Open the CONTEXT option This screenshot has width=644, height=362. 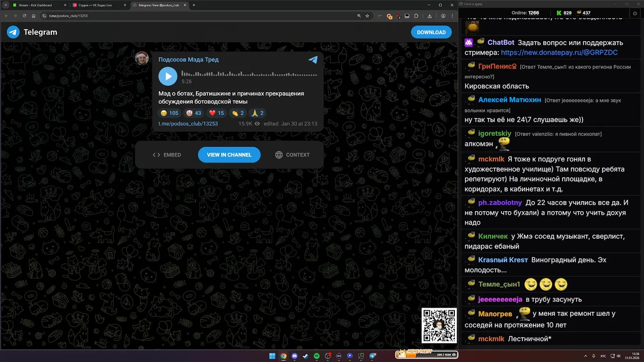point(292,155)
